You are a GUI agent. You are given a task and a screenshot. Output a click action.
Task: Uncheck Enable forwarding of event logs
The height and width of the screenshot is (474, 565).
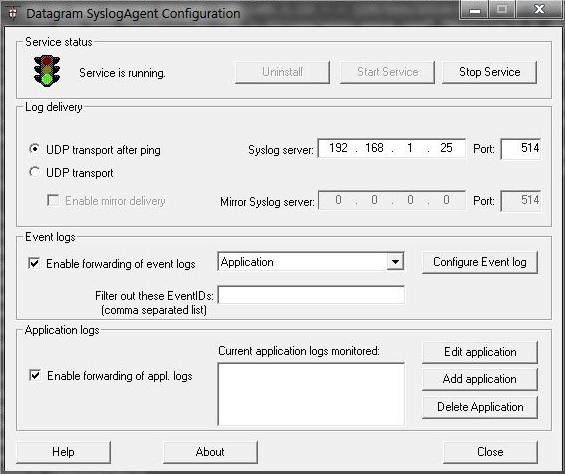[x=34, y=263]
